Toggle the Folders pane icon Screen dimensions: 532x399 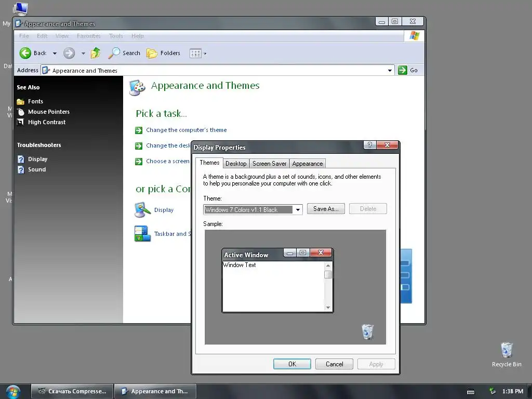[x=152, y=54]
